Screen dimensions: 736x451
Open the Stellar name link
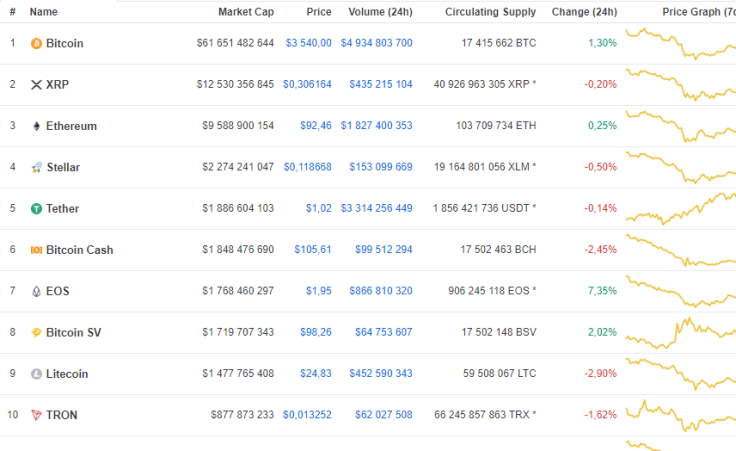pyautogui.click(x=63, y=167)
